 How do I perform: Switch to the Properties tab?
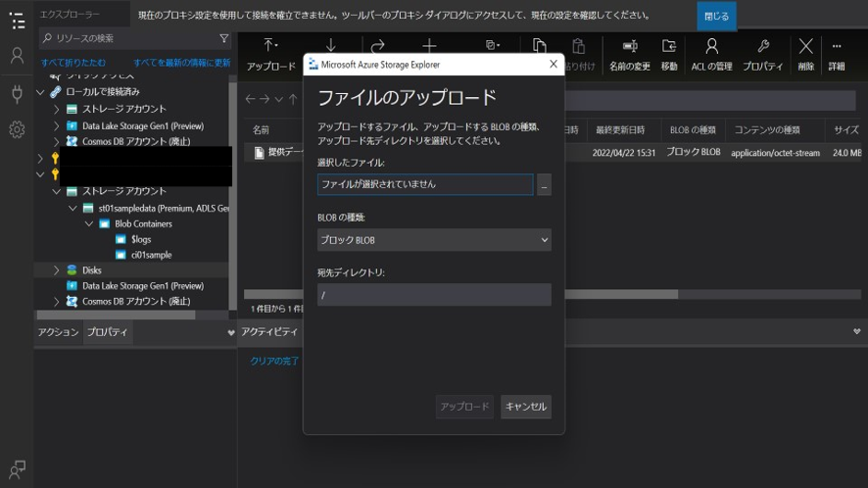click(107, 332)
